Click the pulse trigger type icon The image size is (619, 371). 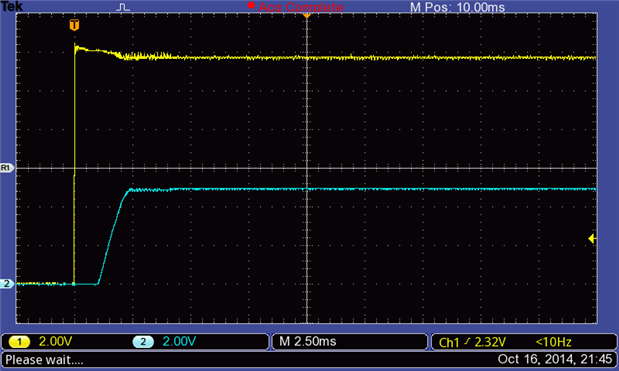[123, 7]
